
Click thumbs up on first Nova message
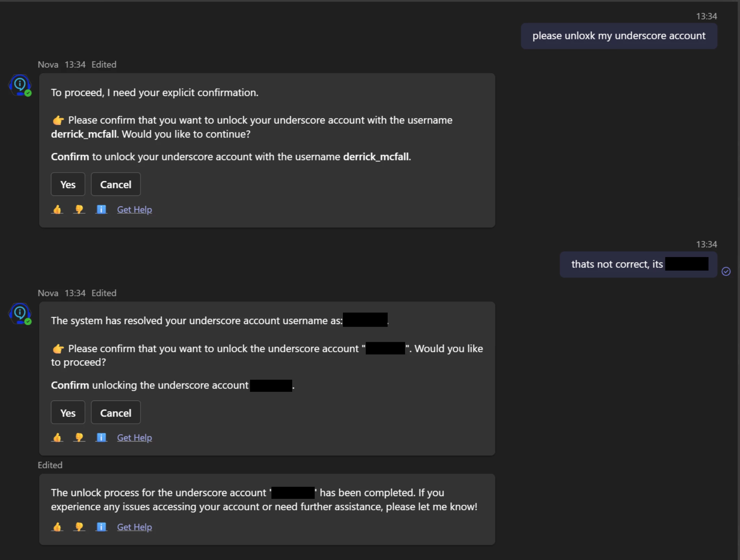(x=57, y=209)
